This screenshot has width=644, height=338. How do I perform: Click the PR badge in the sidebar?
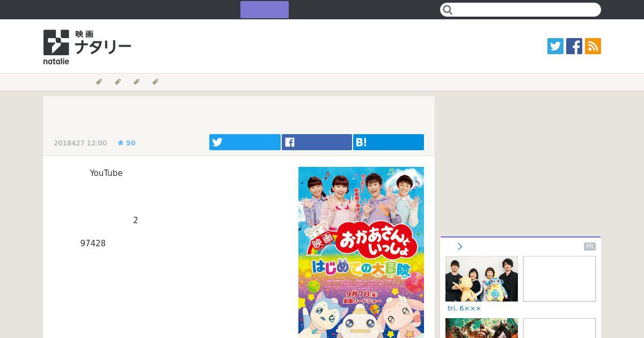click(x=590, y=247)
